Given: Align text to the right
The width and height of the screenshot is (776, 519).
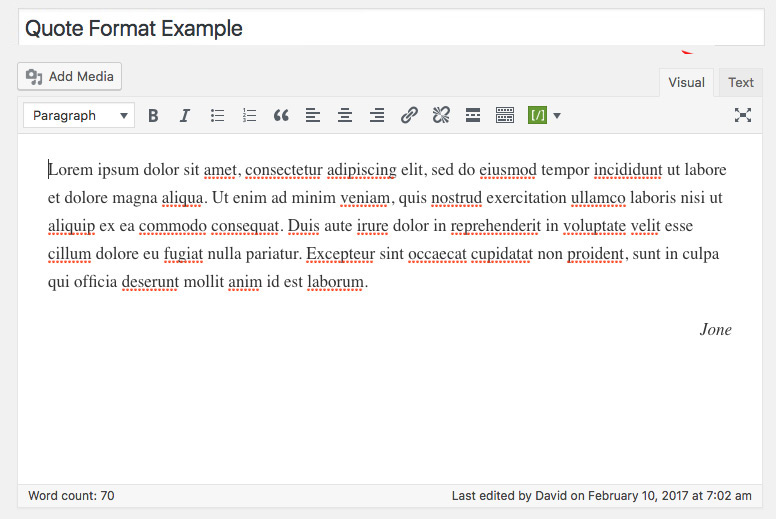Looking at the screenshot, I should 377,116.
